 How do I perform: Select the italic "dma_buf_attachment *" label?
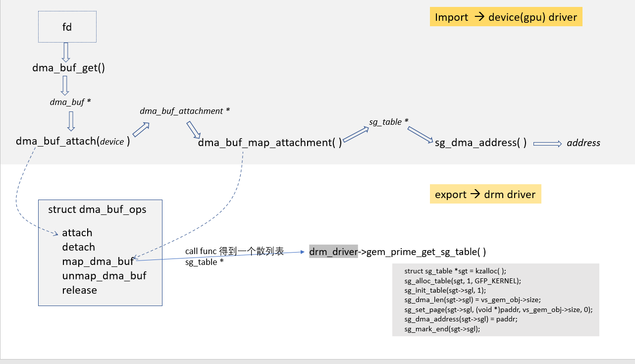pyautogui.click(x=185, y=111)
